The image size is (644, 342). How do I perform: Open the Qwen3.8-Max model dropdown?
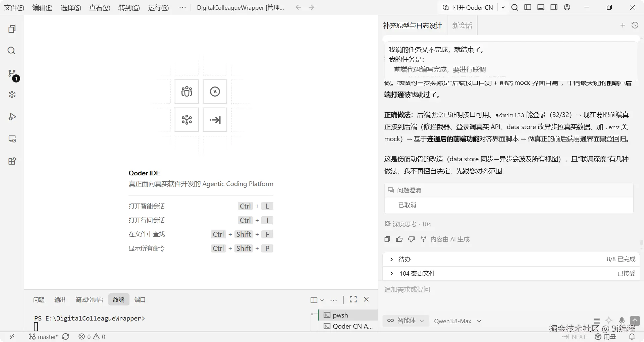[458, 321]
